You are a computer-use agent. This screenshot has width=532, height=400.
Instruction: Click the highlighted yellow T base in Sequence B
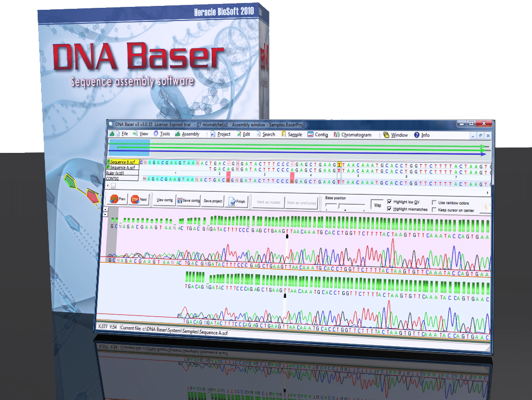click(339, 165)
